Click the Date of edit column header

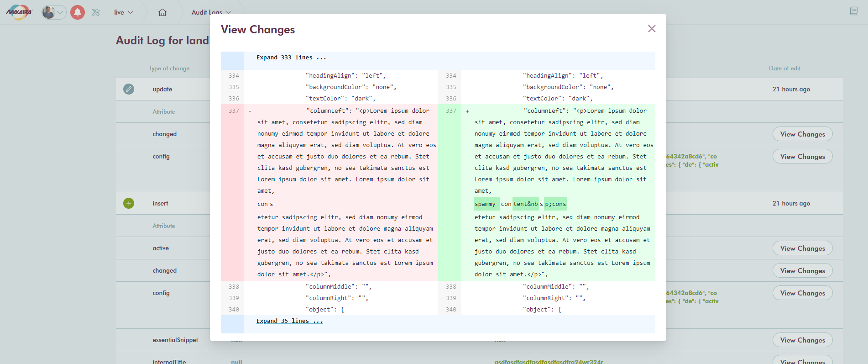point(784,68)
